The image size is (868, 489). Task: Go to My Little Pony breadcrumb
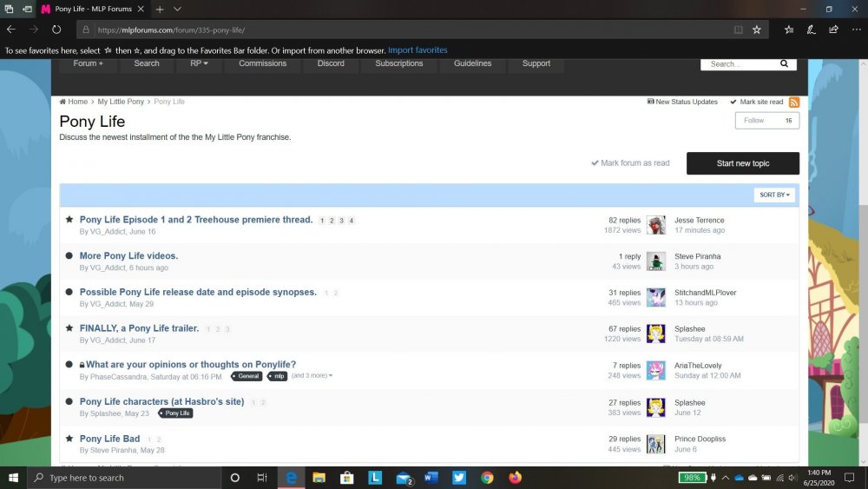(121, 102)
